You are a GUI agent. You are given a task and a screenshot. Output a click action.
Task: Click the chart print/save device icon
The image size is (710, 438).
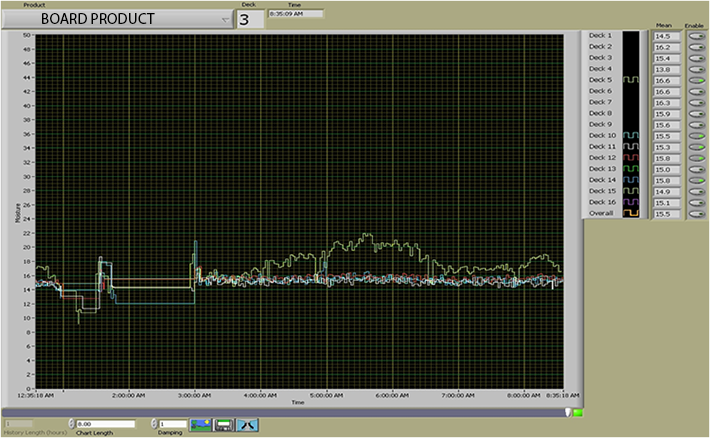tap(224, 425)
